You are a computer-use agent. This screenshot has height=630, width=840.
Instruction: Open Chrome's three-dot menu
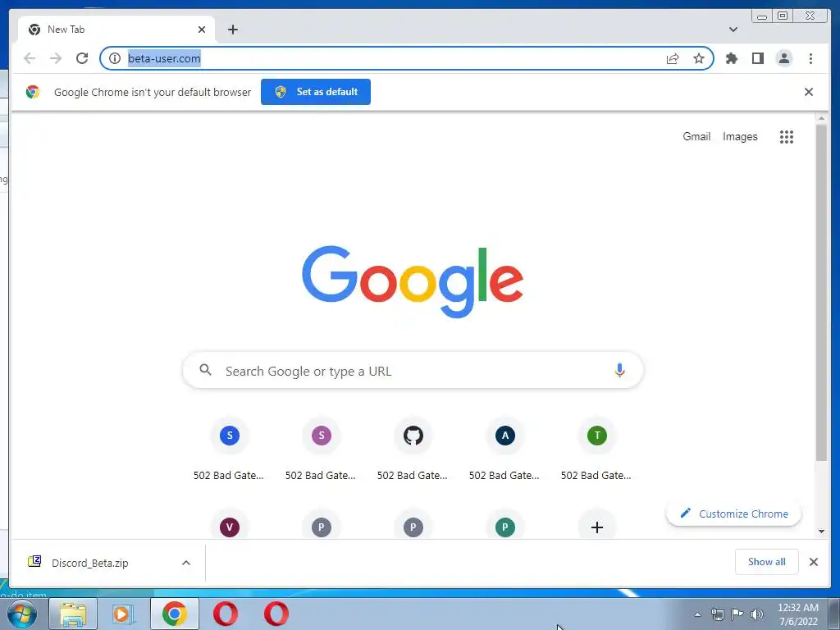810,58
